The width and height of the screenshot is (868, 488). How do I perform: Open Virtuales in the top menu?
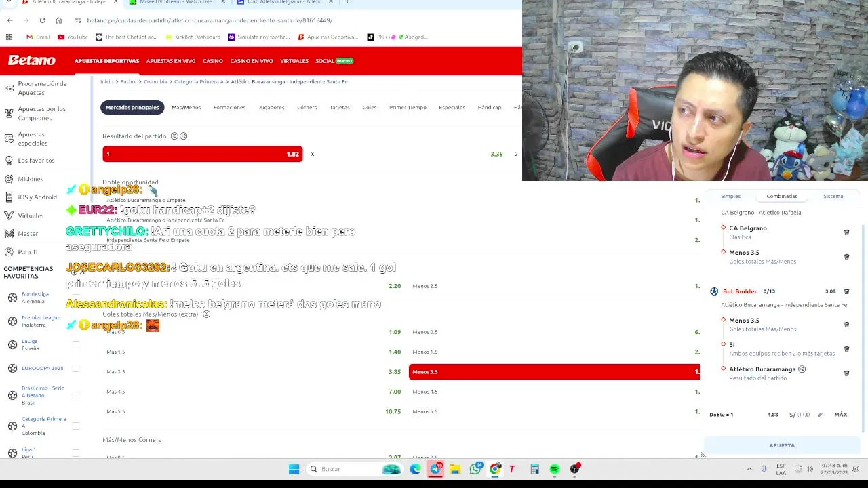294,61
